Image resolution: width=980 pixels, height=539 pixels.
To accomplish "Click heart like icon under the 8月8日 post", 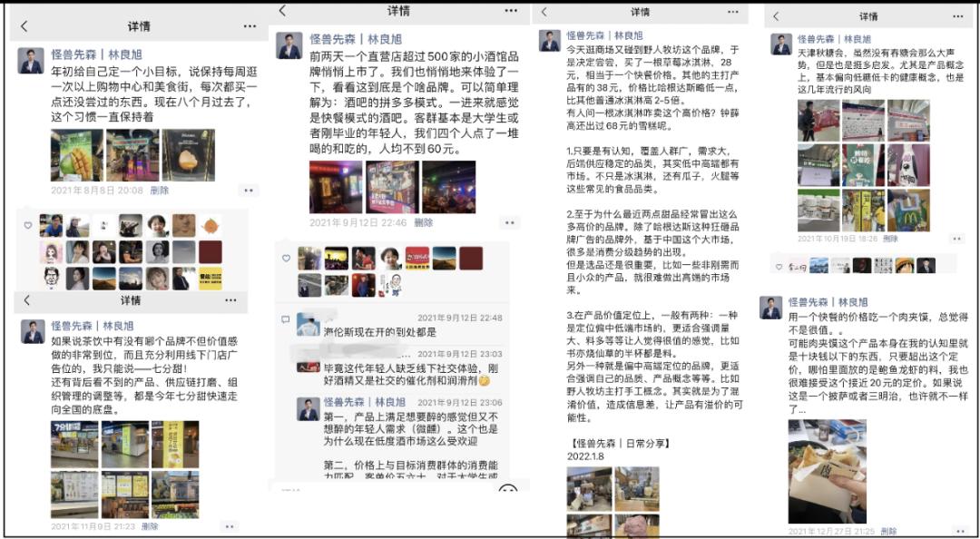I will [28, 225].
